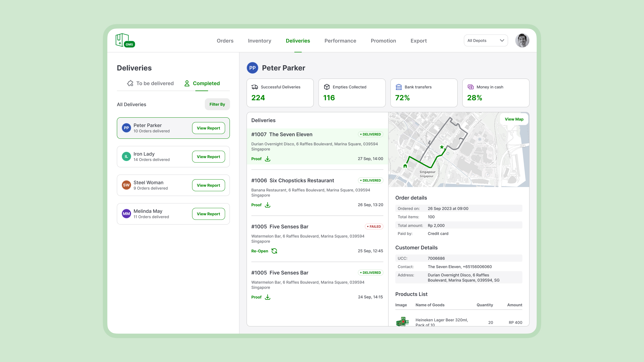Viewport: 644px width, 362px height.
Task: Expand the All Depots dropdown
Action: click(x=486, y=40)
